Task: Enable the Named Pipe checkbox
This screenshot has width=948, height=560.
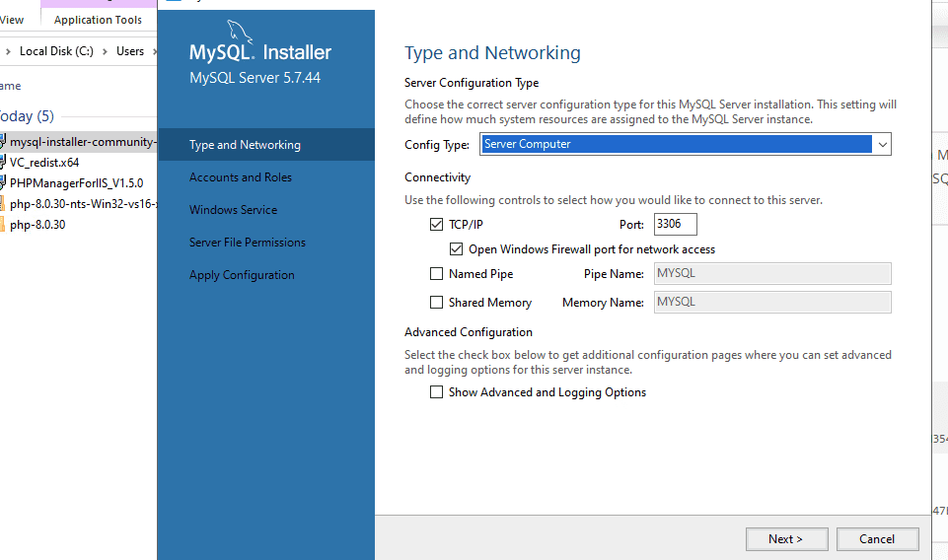Action: [437, 274]
